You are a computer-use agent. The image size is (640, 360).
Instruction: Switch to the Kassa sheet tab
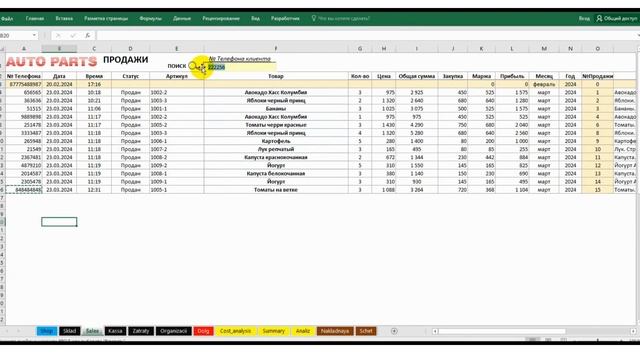coord(115,331)
